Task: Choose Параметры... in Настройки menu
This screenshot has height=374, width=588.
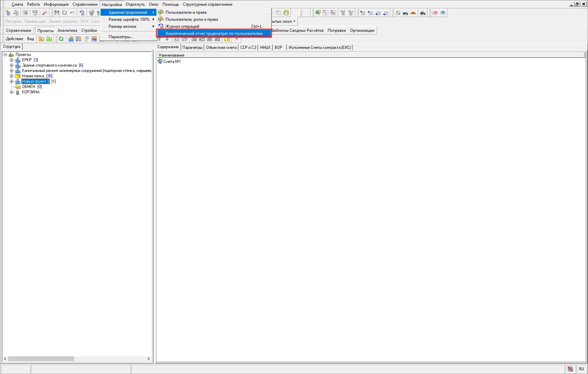Action: [121, 37]
